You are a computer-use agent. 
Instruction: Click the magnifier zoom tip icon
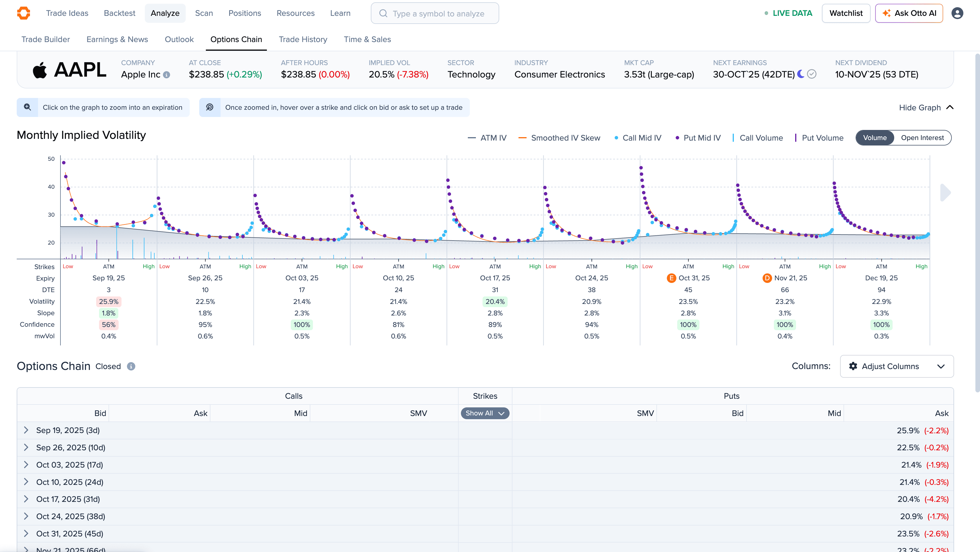(x=27, y=107)
